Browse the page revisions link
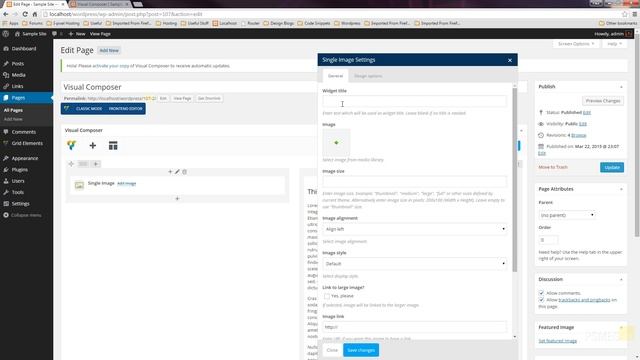Viewport: 640px width, 360px height. [x=579, y=135]
